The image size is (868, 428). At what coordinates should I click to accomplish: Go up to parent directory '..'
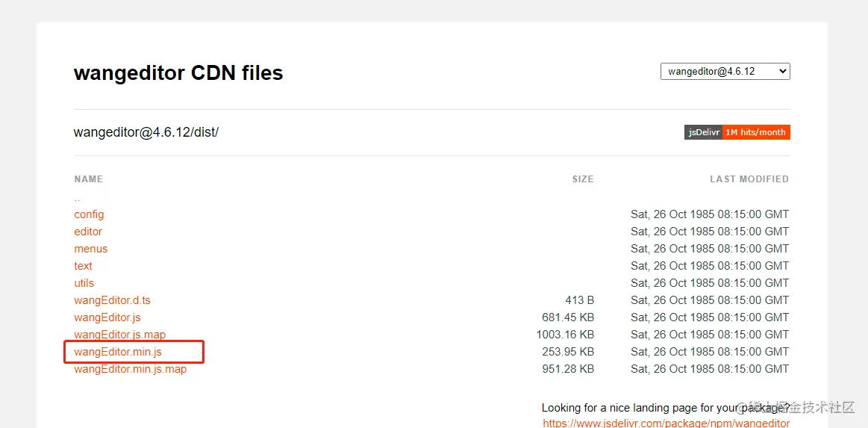(x=77, y=198)
